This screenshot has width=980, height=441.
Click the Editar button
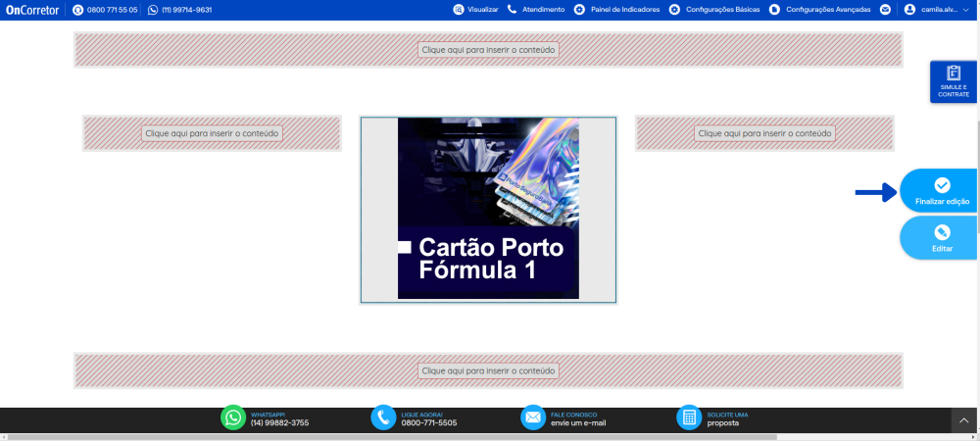939,238
